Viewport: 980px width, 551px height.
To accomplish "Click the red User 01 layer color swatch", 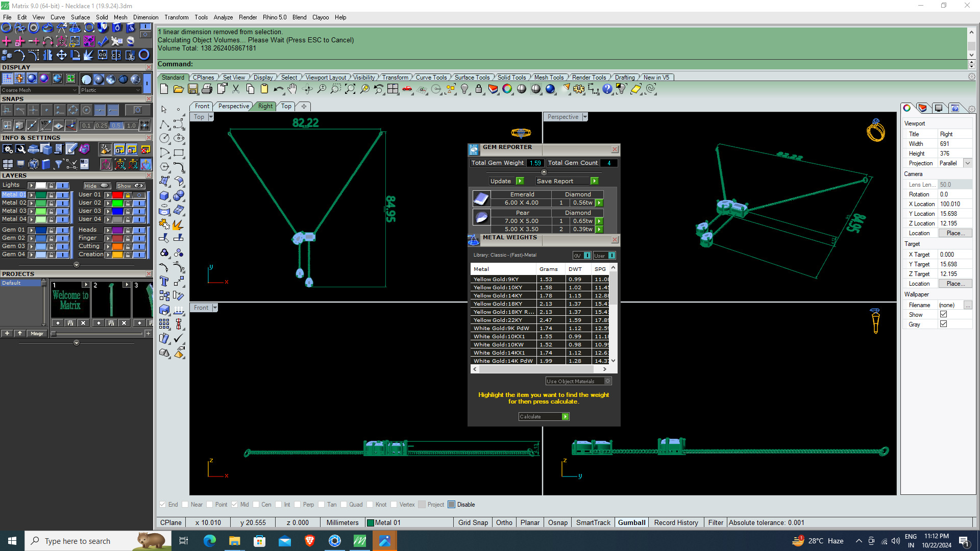I will point(117,195).
